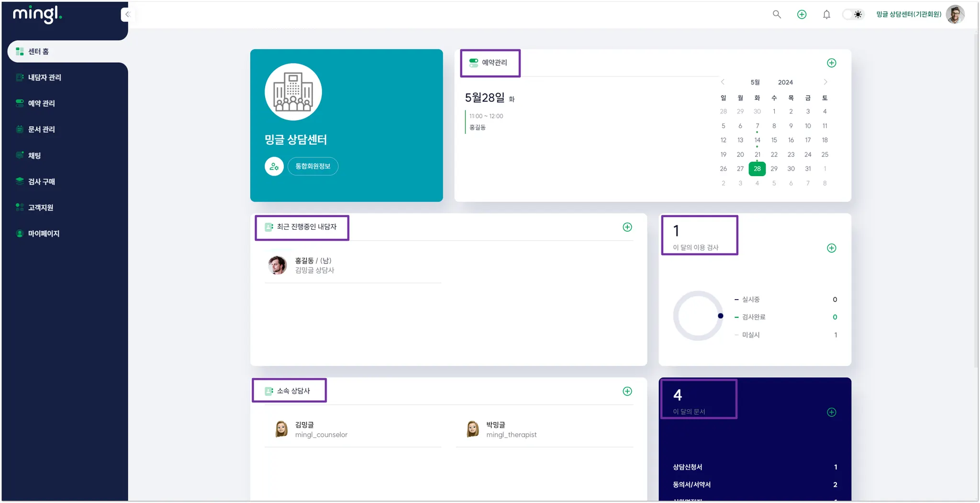Select May 28 on the calendar
980x503 pixels.
coord(757,168)
